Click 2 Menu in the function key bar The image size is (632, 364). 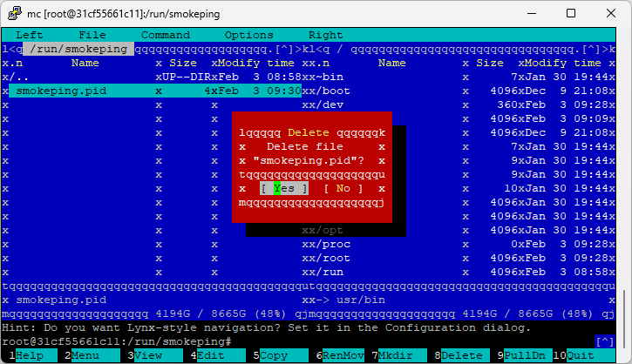[x=92, y=355]
